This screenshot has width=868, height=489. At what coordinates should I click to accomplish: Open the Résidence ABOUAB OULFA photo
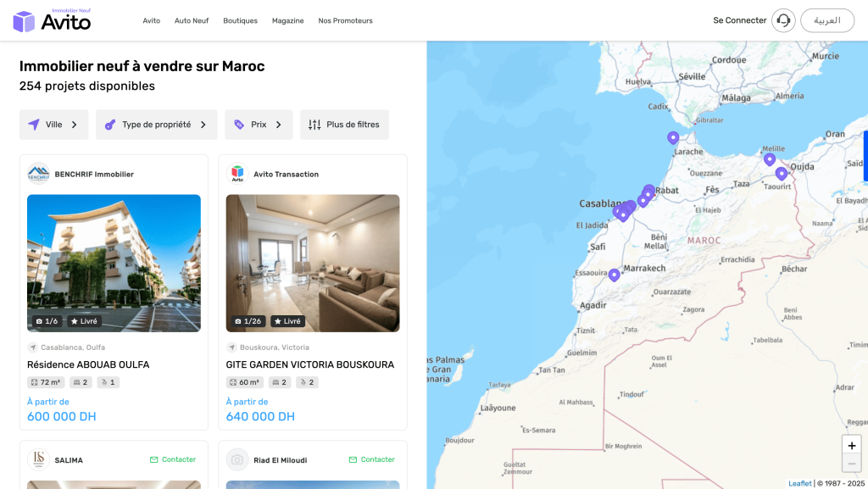coord(114,263)
